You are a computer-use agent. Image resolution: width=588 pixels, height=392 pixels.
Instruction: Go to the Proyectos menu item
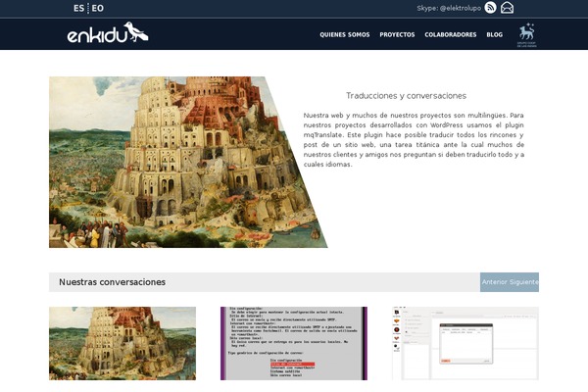tap(397, 34)
